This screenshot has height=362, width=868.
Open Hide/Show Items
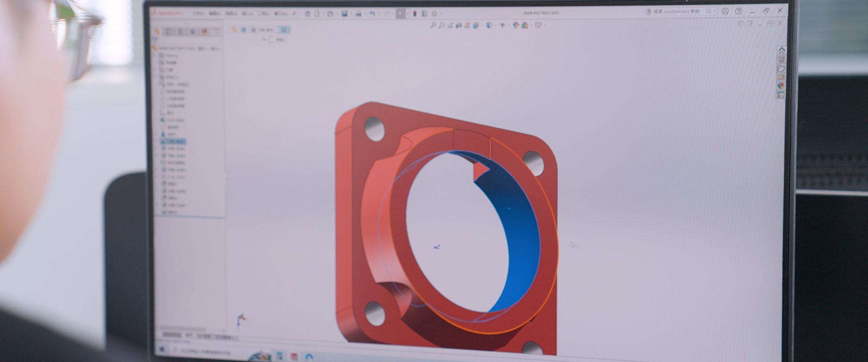click(x=502, y=25)
